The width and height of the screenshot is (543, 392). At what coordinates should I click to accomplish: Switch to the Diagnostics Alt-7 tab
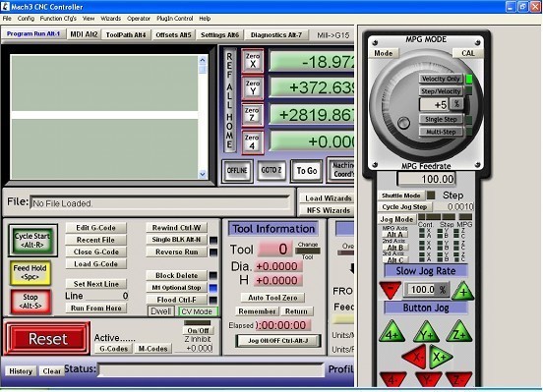pyautogui.click(x=276, y=35)
